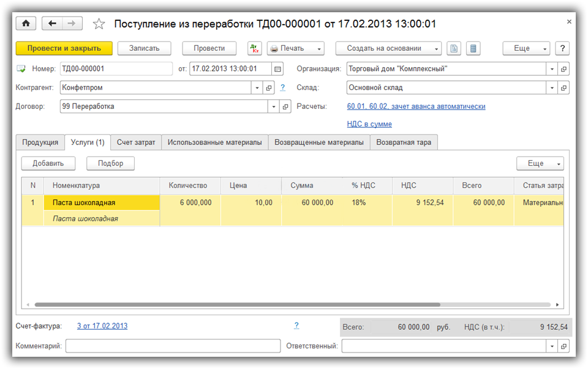
Task: Open help with the question mark button
Action: pyautogui.click(x=562, y=48)
